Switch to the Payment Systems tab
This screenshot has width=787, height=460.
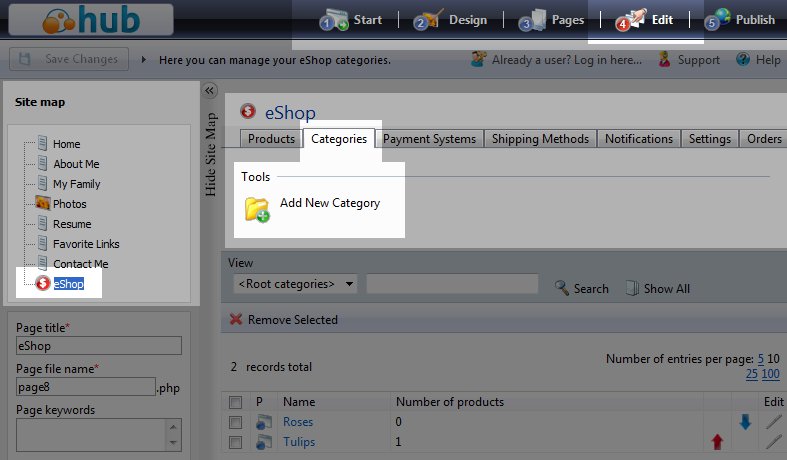(x=429, y=139)
